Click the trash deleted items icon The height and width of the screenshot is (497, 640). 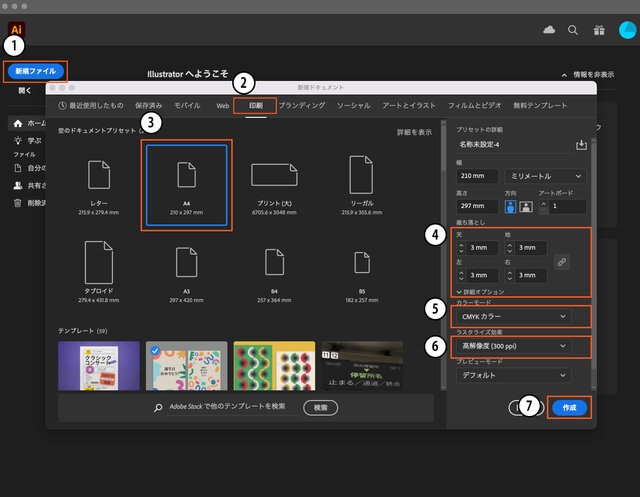[18, 203]
